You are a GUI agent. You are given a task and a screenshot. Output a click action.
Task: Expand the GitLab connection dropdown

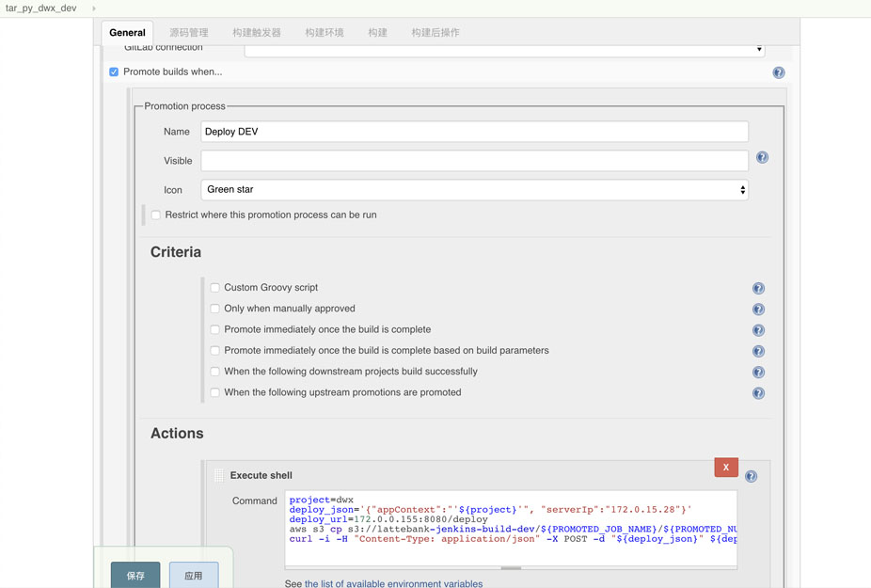(x=504, y=48)
